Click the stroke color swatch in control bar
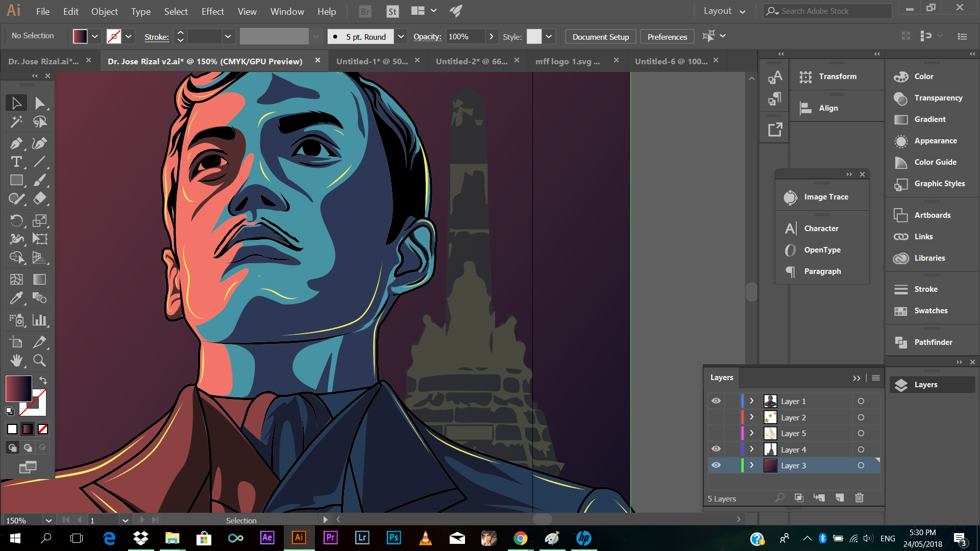 [x=114, y=36]
